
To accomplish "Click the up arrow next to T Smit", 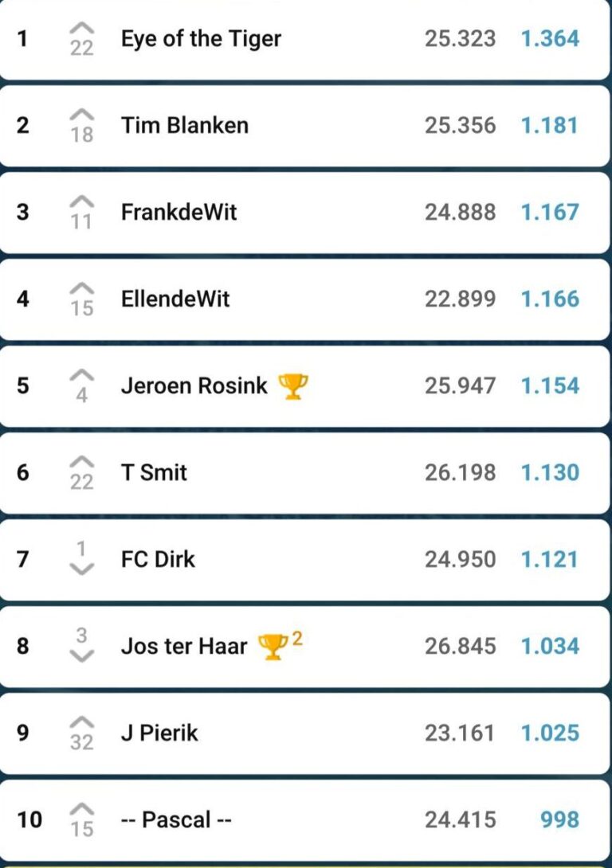I will (x=82, y=462).
